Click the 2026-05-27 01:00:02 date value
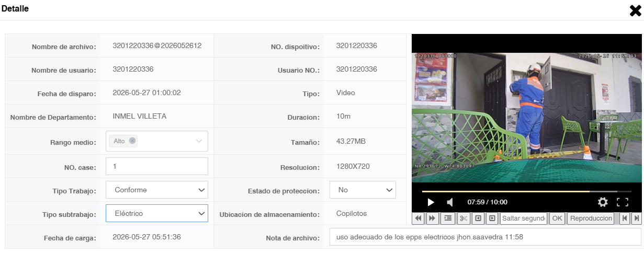The image size is (644, 254). [146, 93]
